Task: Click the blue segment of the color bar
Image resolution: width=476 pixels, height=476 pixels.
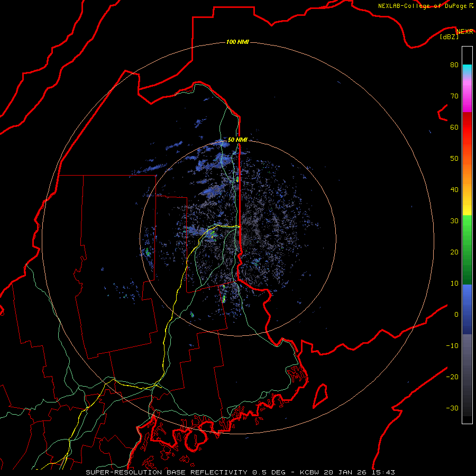Action: [x=467, y=309]
